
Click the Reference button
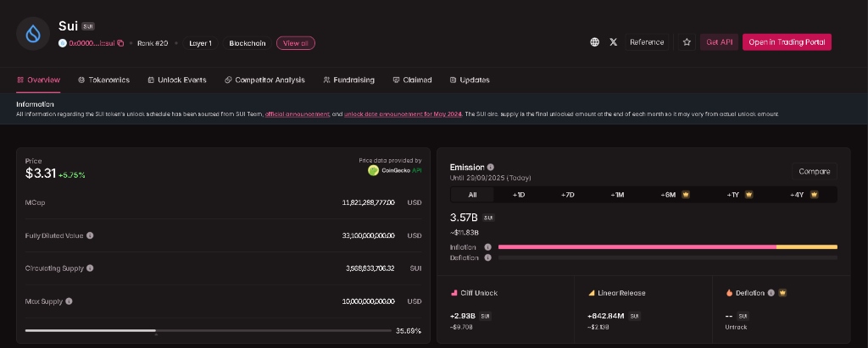coord(647,42)
